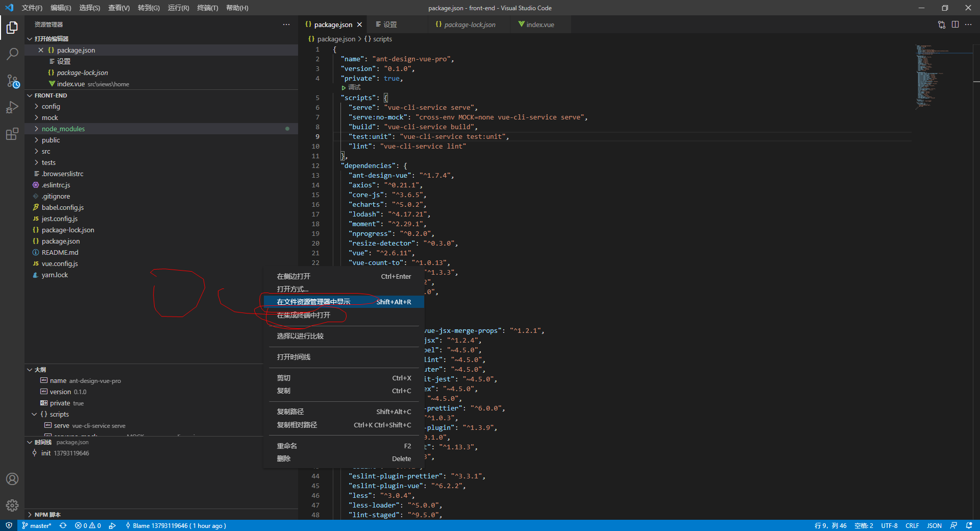This screenshot has width=980, height=531.
Task: Open the Manage gear icon
Action: click(12, 505)
